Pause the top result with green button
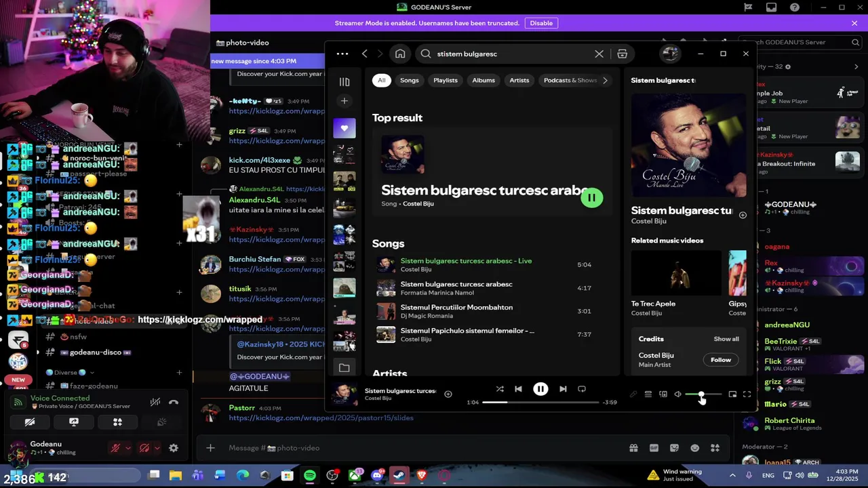The height and width of the screenshot is (488, 868). (x=591, y=198)
